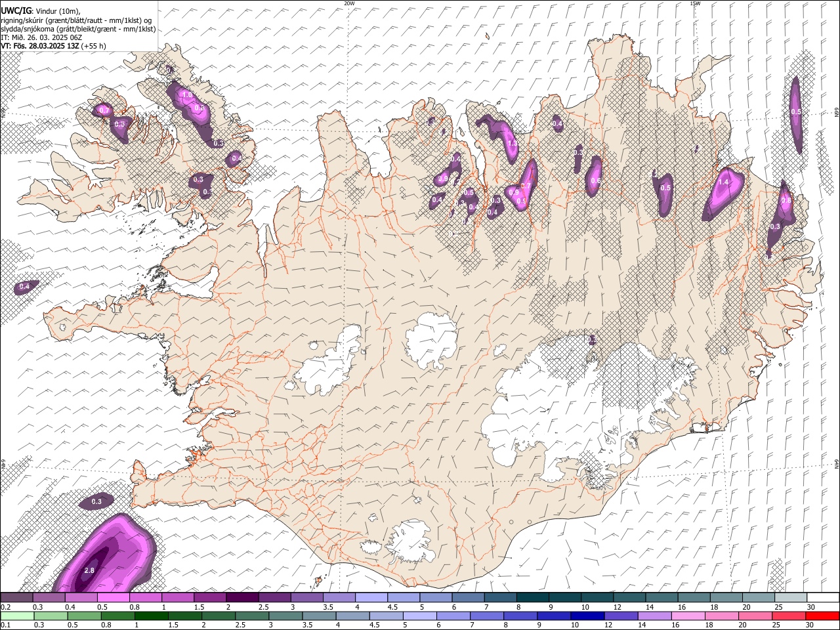Pick light grey swatch at 25 snow scale
This screenshot has height=630, width=840.
coord(791,597)
